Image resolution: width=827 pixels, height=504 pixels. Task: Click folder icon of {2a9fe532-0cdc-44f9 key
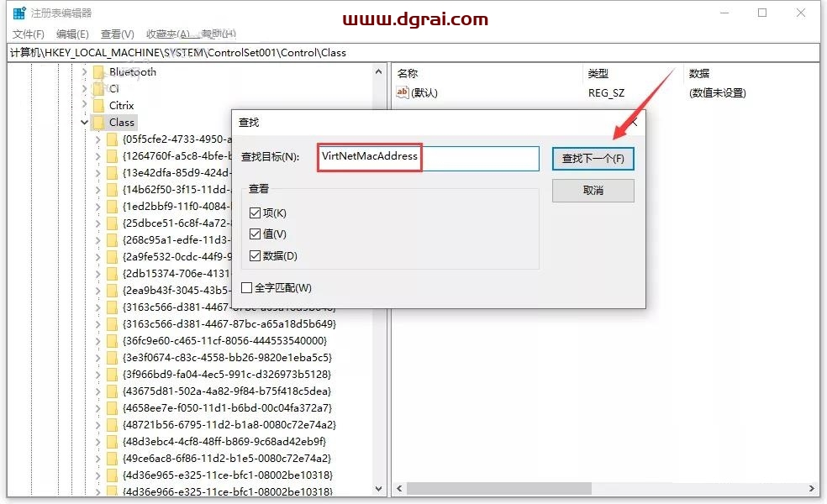tap(113, 257)
